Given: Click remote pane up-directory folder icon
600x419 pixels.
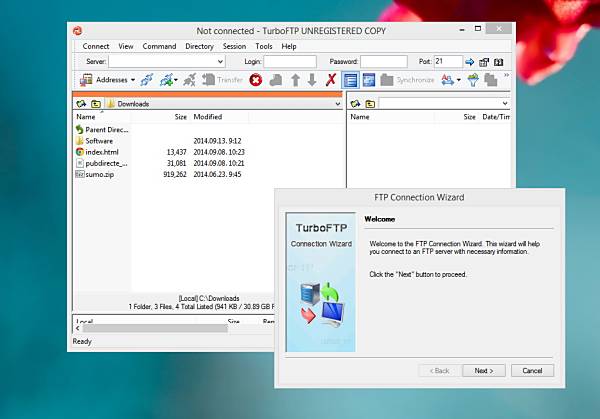Looking at the screenshot, I should click(x=370, y=103).
